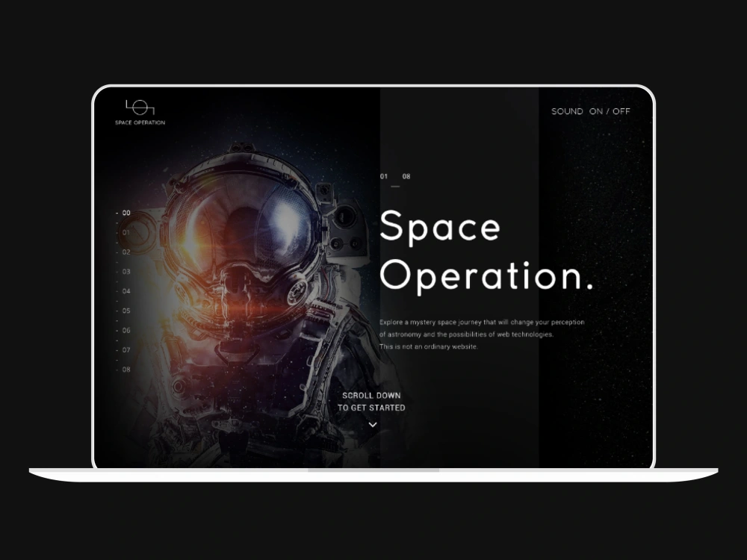
Task: Select section 01 in side navigation
Action: [125, 232]
